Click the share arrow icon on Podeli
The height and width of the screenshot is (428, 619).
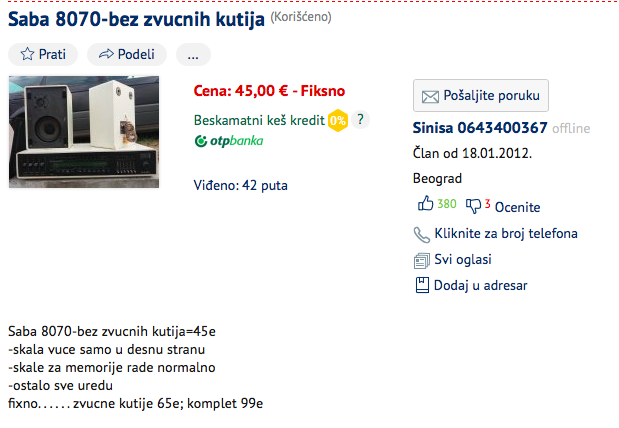(106, 54)
